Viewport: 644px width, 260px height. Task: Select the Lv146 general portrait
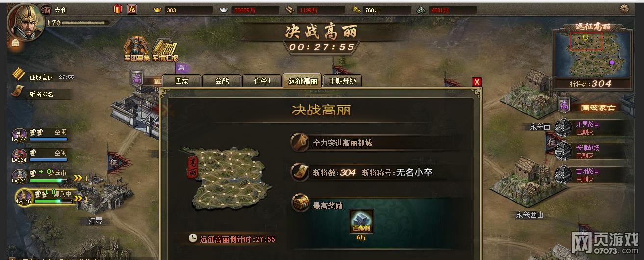click(x=23, y=196)
